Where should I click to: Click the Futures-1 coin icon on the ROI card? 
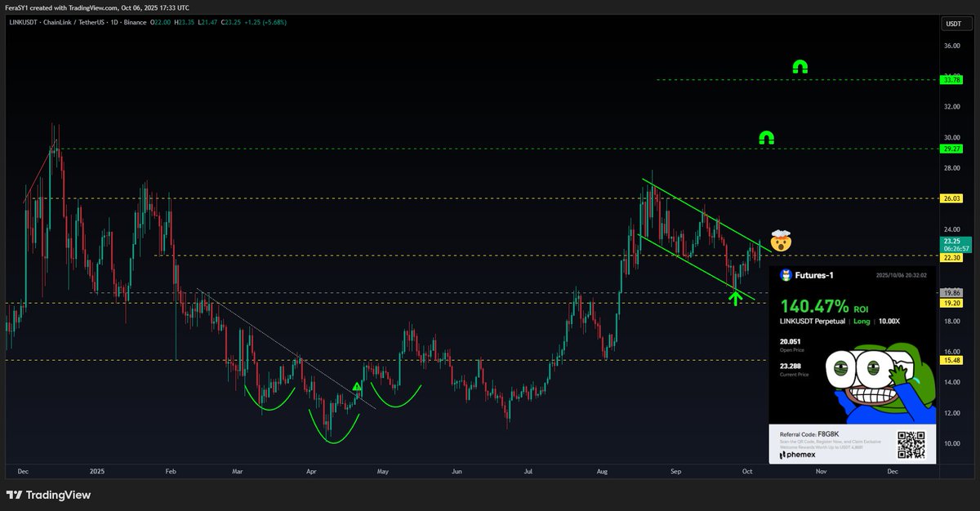pos(786,273)
